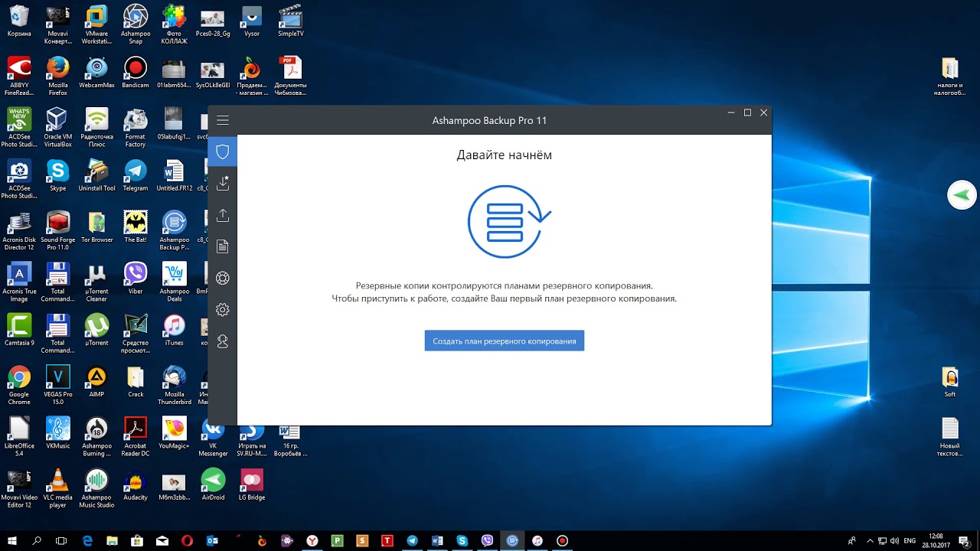Select the Google Chrome desktop icon
Viewport: 980px width, 551px height.
click(19, 385)
